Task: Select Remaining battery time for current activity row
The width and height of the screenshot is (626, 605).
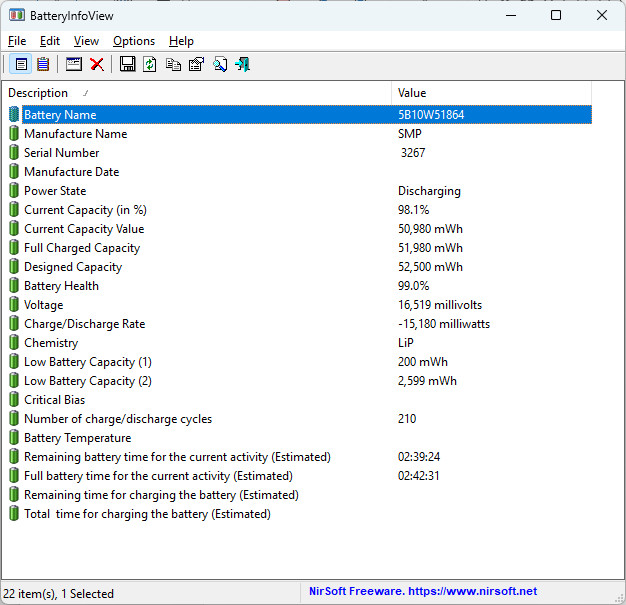Action: coord(300,457)
